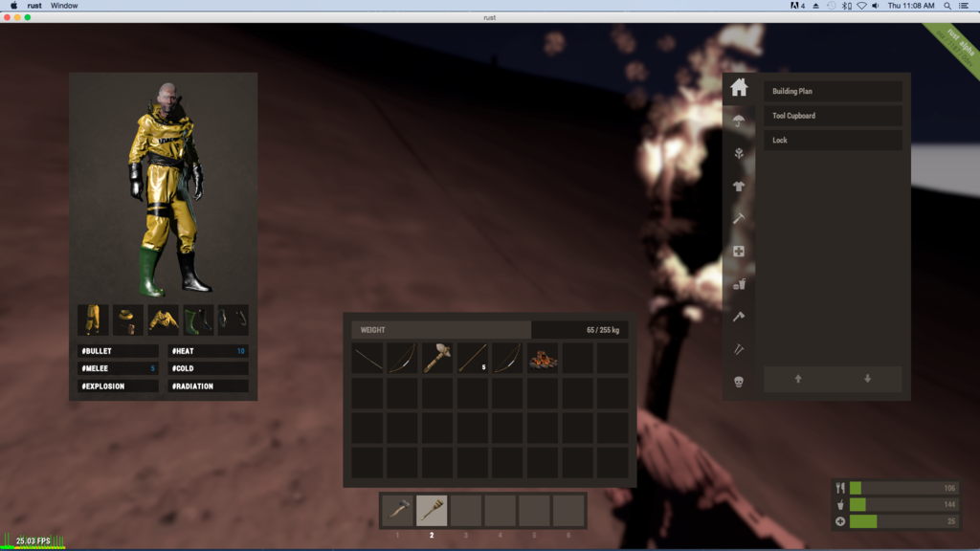Click the yellow hazmat pants clothing slot

coord(93,320)
